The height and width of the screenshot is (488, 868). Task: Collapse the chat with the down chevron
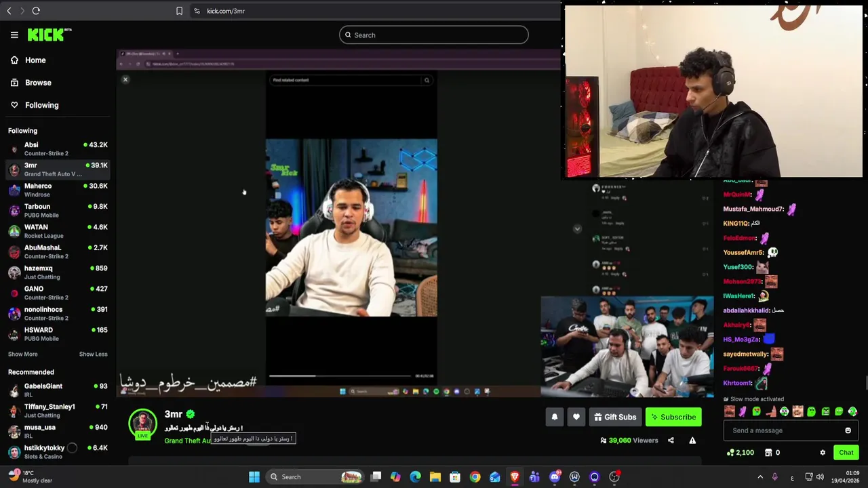pyautogui.click(x=577, y=229)
